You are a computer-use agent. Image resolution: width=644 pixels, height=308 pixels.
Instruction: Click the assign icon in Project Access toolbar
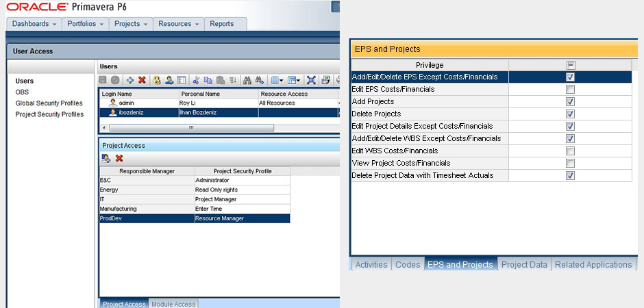click(106, 158)
